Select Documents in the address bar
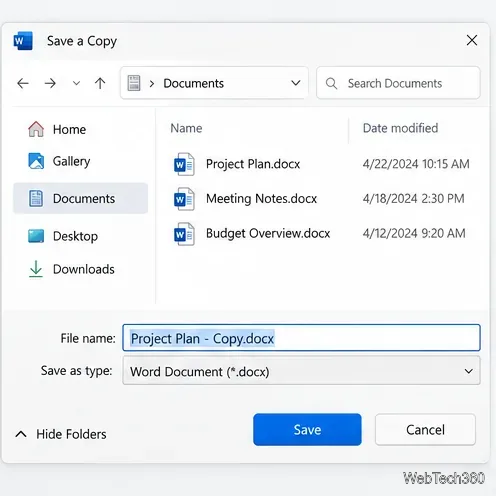Image resolution: width=496 pixels, height=496 pixels. click(193, 83)
